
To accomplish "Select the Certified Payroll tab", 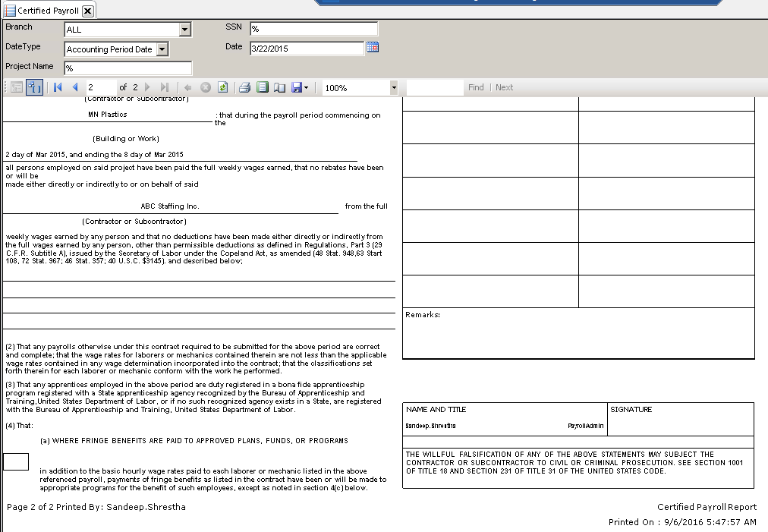I will (x=42, y=11).
